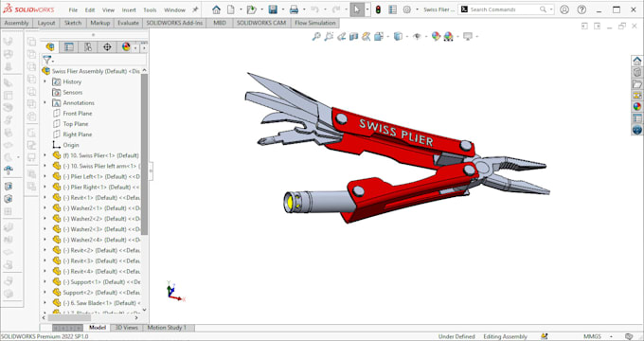Click Zoom to Fit in the view toolbar

(316, 37)
